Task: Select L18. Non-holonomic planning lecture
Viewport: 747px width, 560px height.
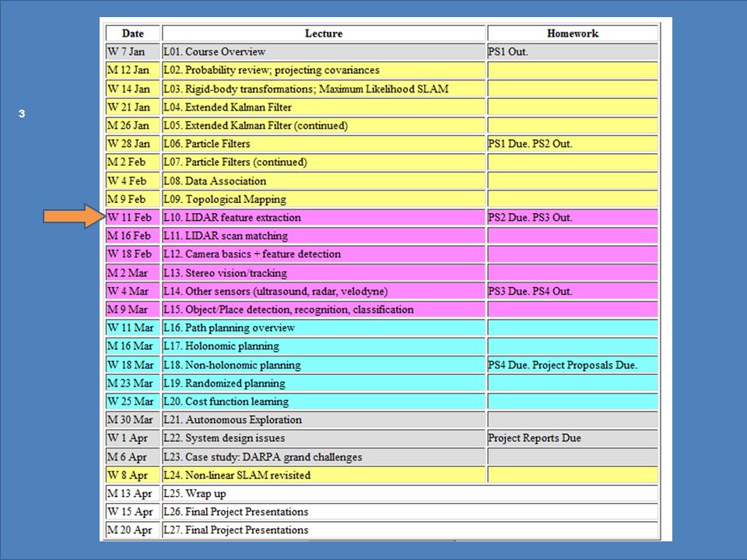Action: pos(324,365)
